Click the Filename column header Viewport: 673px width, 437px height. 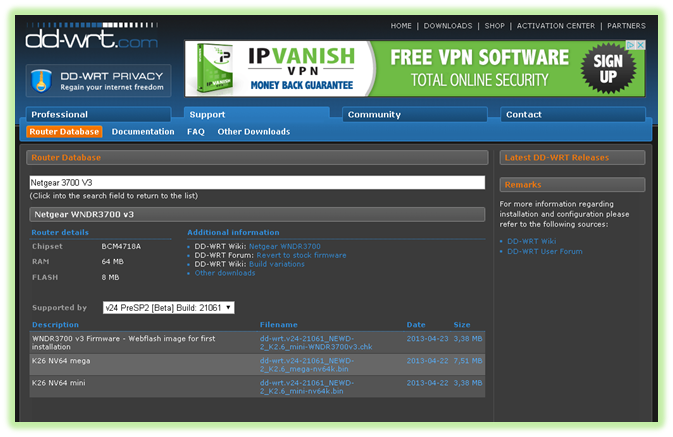click(x=279, y=325)
